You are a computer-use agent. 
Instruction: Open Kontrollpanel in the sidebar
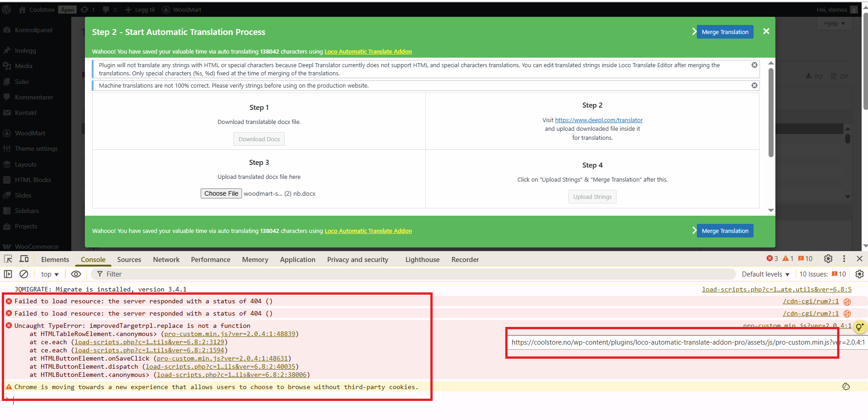point(34,30)
